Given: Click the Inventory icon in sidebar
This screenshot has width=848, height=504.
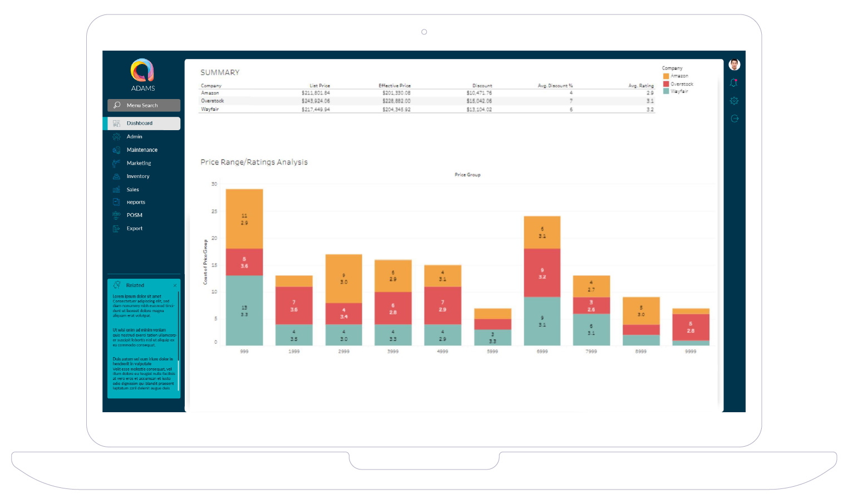Looking at the screenshot, I should coord(116,176).
